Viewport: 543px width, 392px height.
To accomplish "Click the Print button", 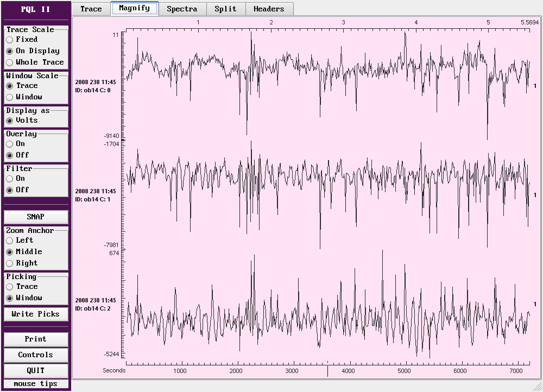I will tap(36, 339).
